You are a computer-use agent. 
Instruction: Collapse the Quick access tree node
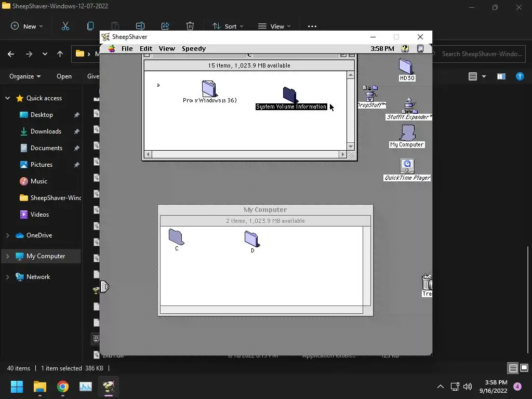tap(7, 98)
